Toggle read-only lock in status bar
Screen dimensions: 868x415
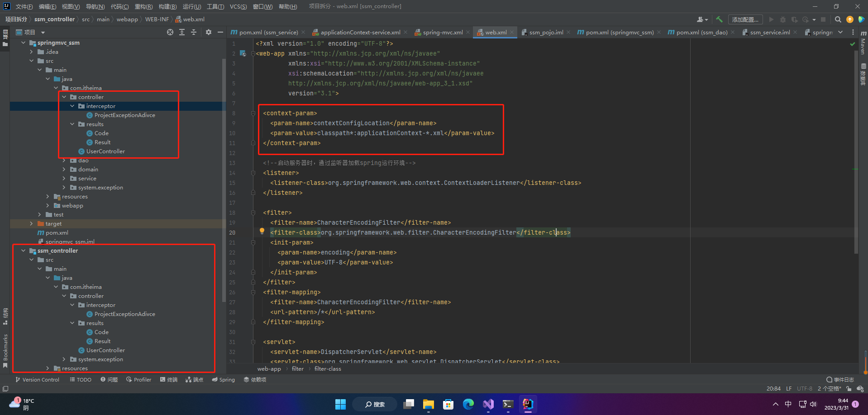[x=849, y=389]
